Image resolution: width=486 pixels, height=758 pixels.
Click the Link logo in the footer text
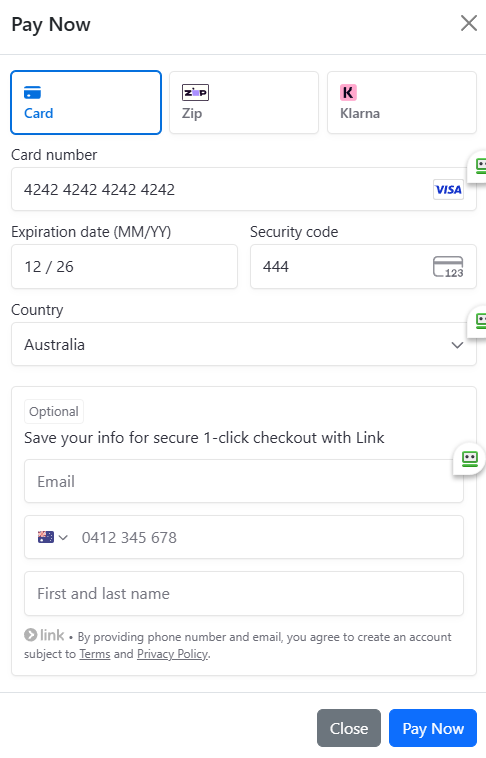tap(44, 635)
